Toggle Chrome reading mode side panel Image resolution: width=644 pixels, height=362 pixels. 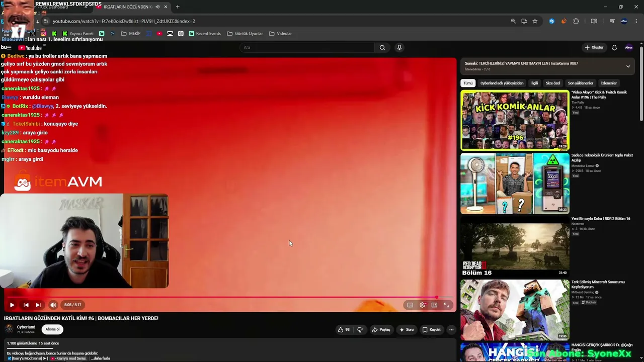pyautogui.click(x=594, y=21)
